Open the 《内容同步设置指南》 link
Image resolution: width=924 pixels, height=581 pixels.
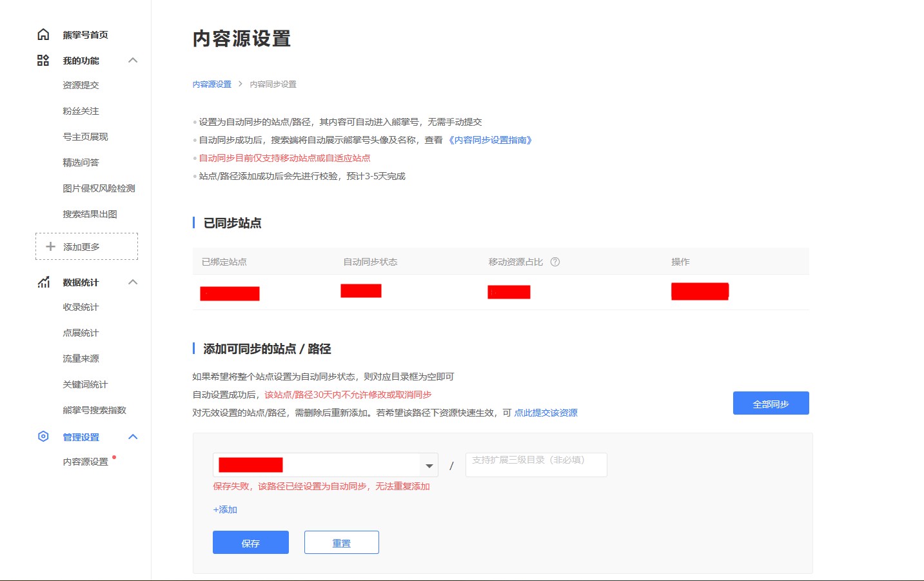490,140
